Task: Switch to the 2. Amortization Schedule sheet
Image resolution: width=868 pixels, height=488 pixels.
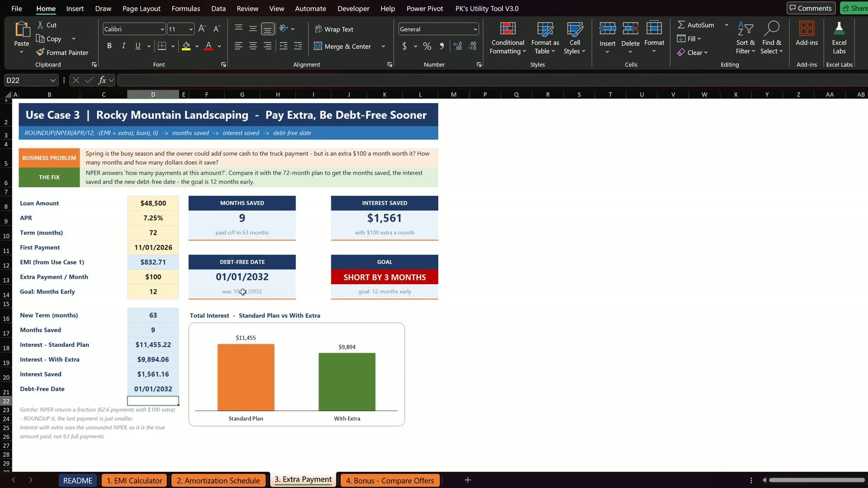Action: pyautogui.click(x=219, y=480)
